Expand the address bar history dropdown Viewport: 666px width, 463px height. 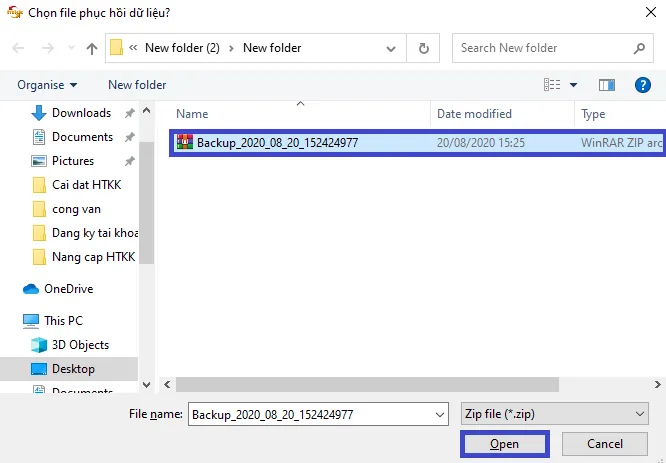[x=391, y=48]
